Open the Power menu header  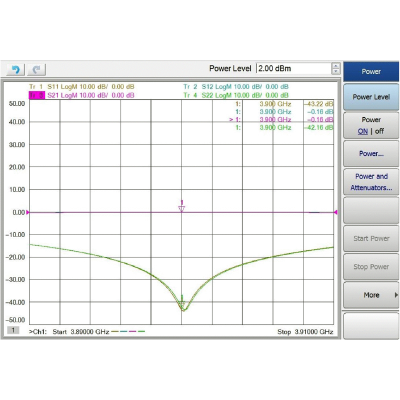click(x=371, y=71)
